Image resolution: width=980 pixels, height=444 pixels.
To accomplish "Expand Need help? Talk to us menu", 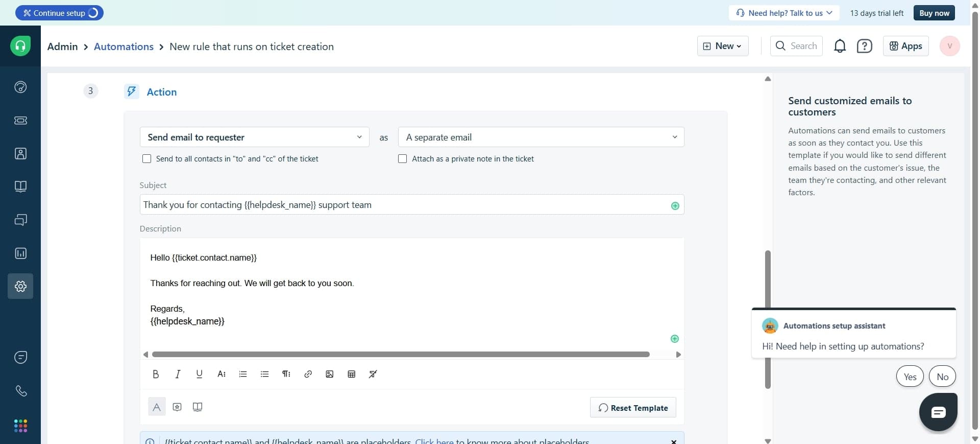I will point(785,13).
